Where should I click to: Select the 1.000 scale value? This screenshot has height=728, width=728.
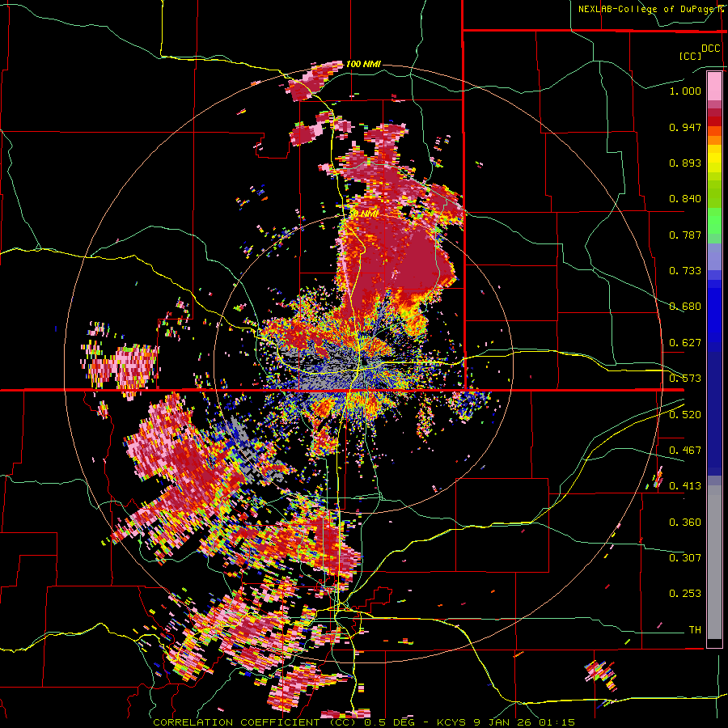click(x=685, y=91)
